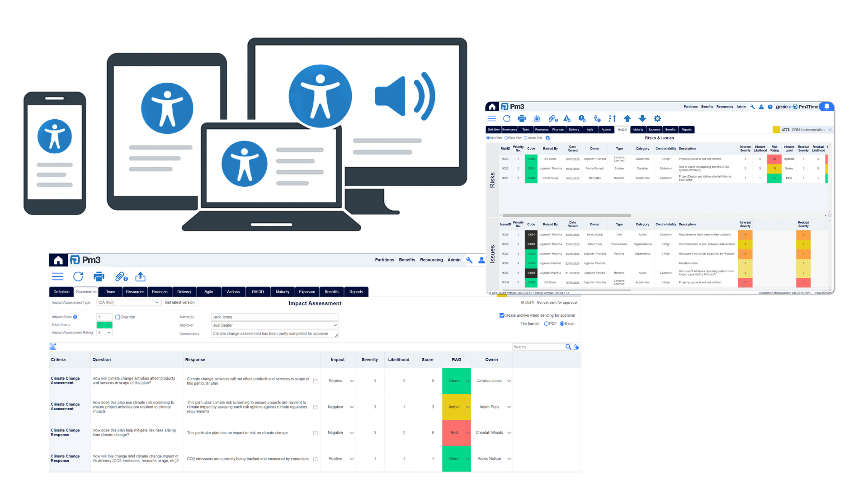The image size is (868, 488).
Task: Click the risks table horizontal scrollbar
Action: (x=567, y=216)
